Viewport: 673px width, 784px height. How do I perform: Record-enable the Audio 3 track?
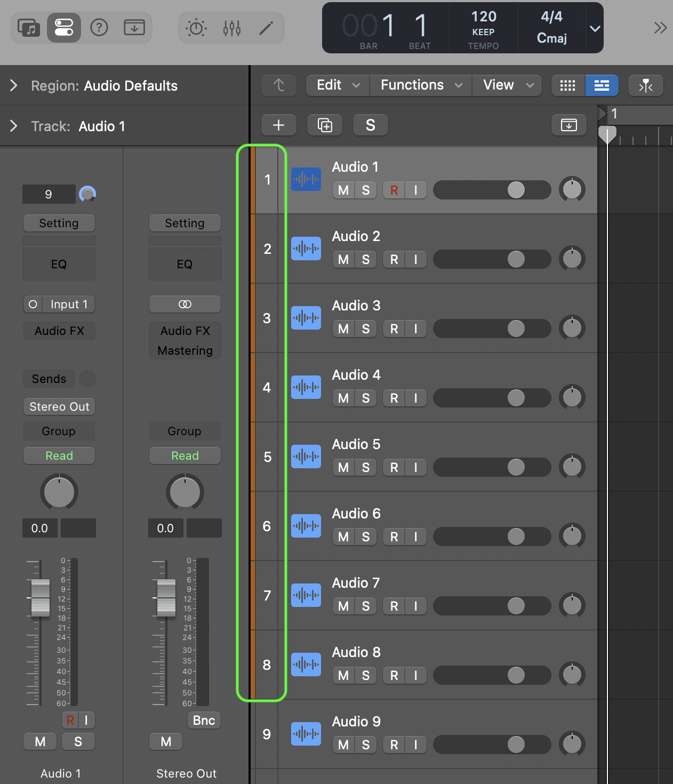(x=394, y=329)
